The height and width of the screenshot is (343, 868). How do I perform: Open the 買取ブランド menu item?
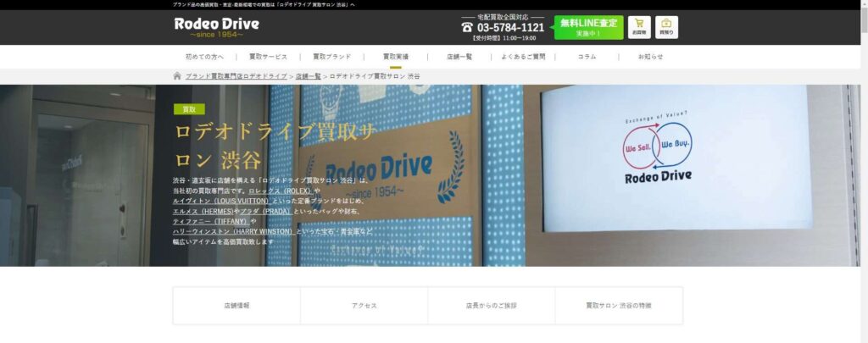[x=332, y=57]
